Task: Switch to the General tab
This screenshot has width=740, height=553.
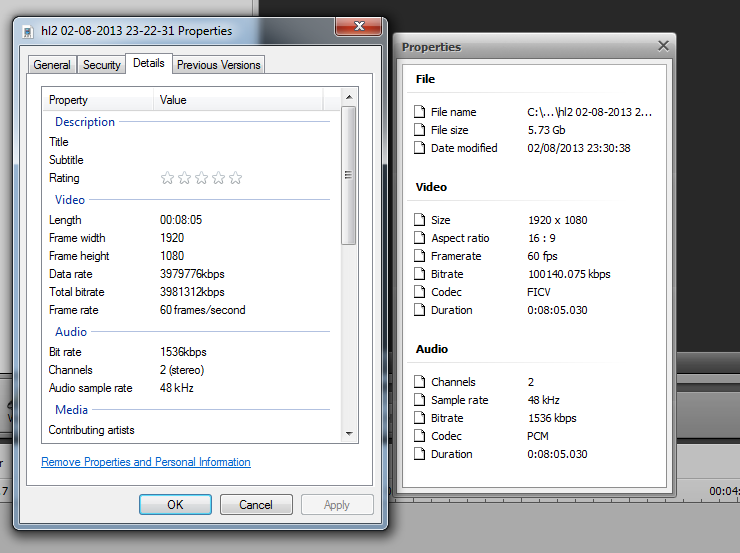Action: [52, 65]
